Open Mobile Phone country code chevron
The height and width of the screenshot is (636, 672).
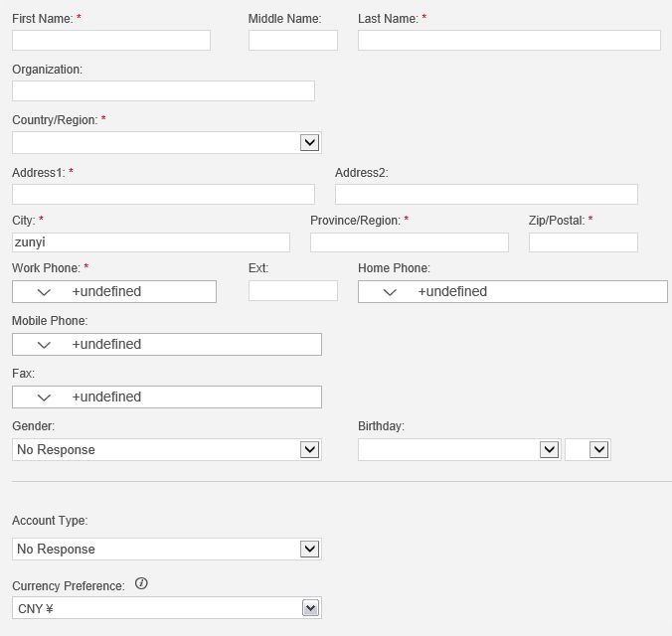click(x=44, y=345)
